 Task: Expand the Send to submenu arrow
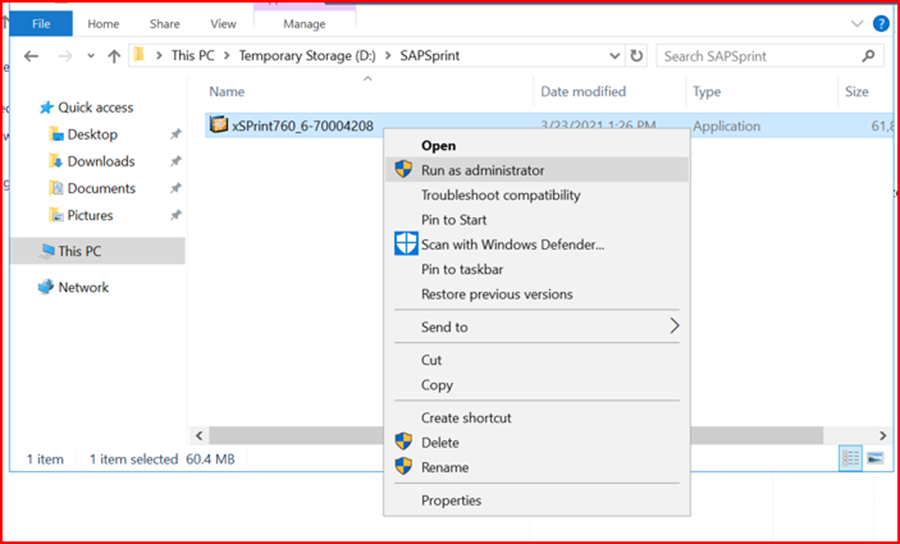click(674, 327)
